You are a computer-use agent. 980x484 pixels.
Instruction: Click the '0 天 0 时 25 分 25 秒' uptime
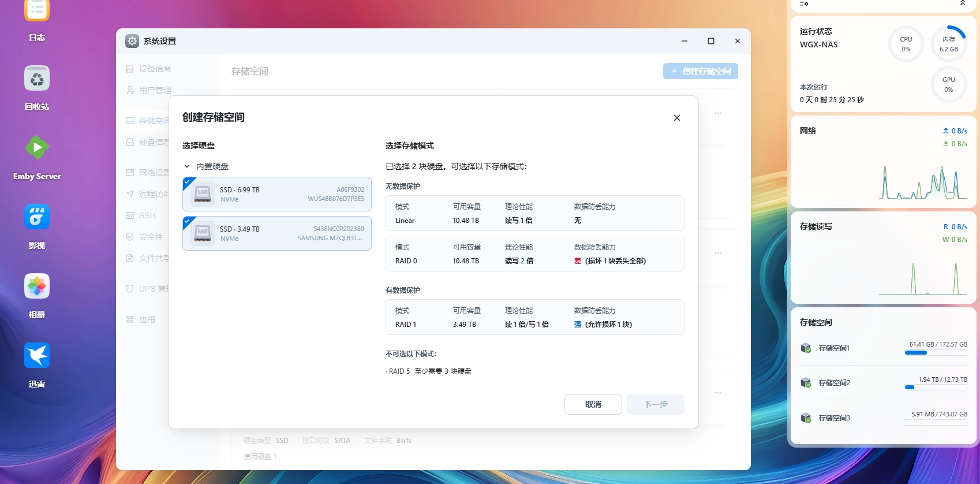pos(832,100)
